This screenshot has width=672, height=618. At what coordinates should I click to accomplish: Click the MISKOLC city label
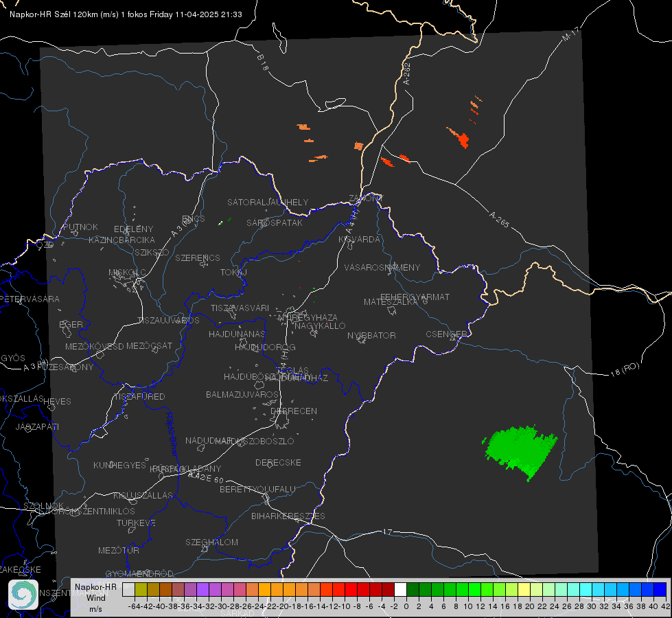click(x=127, y=273)
